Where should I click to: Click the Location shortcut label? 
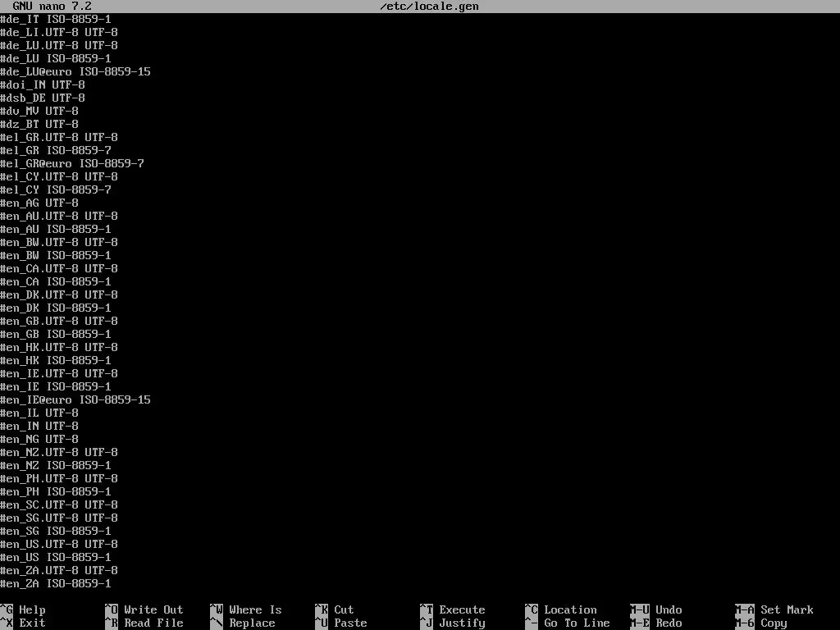point(570,609)
